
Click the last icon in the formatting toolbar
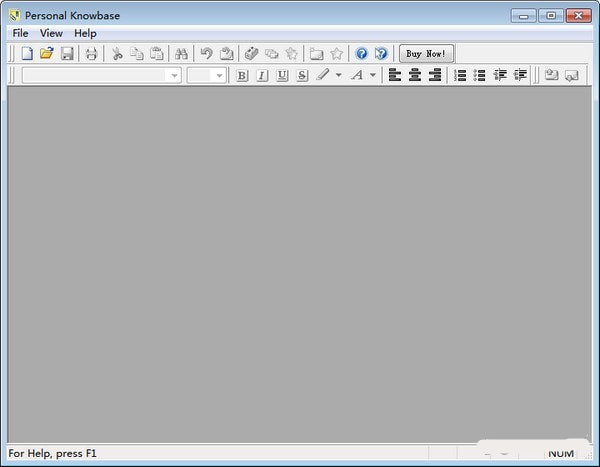[572, 75]
